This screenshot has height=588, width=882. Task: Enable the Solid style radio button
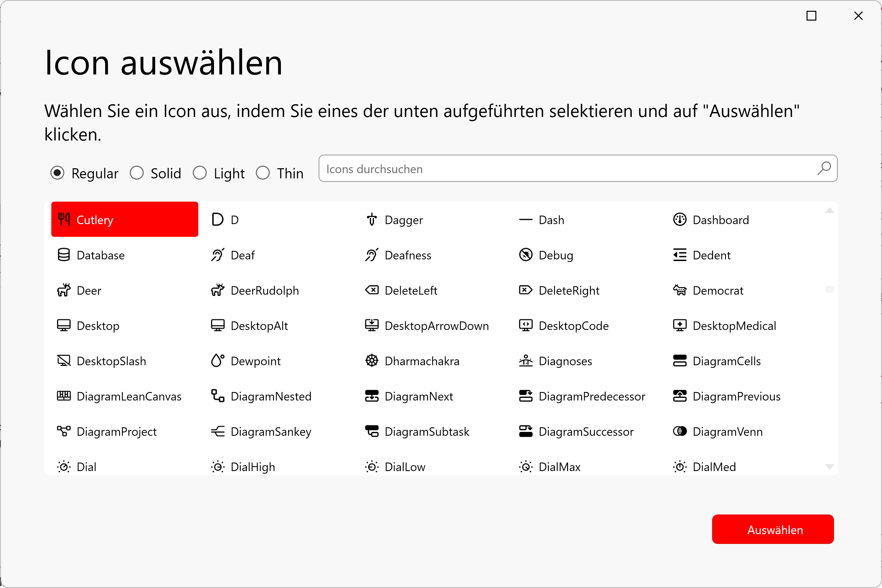pos(137,173)
